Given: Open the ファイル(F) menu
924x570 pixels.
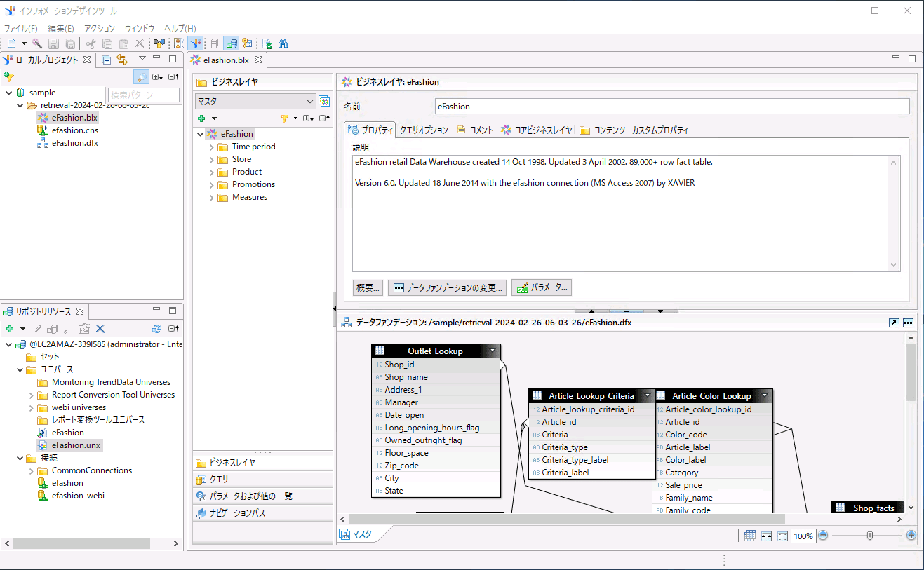Looking at the screenshot, I should pos(20,28).
